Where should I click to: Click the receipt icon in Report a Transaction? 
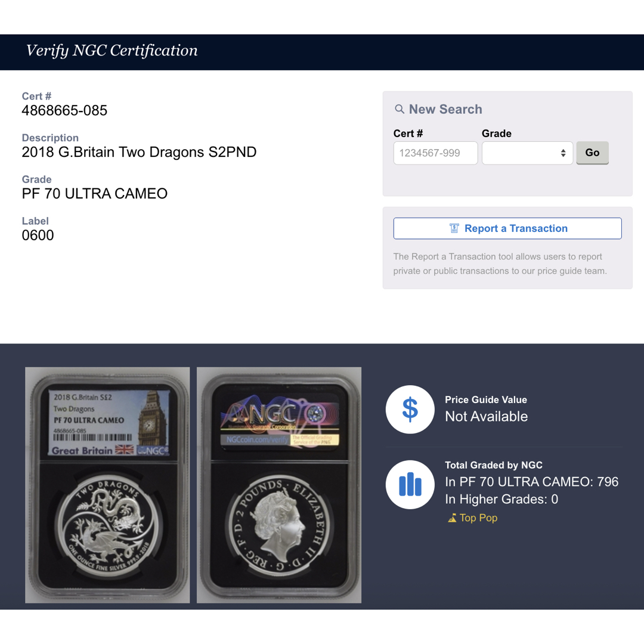pyautogui.click(x=454, y=228)
